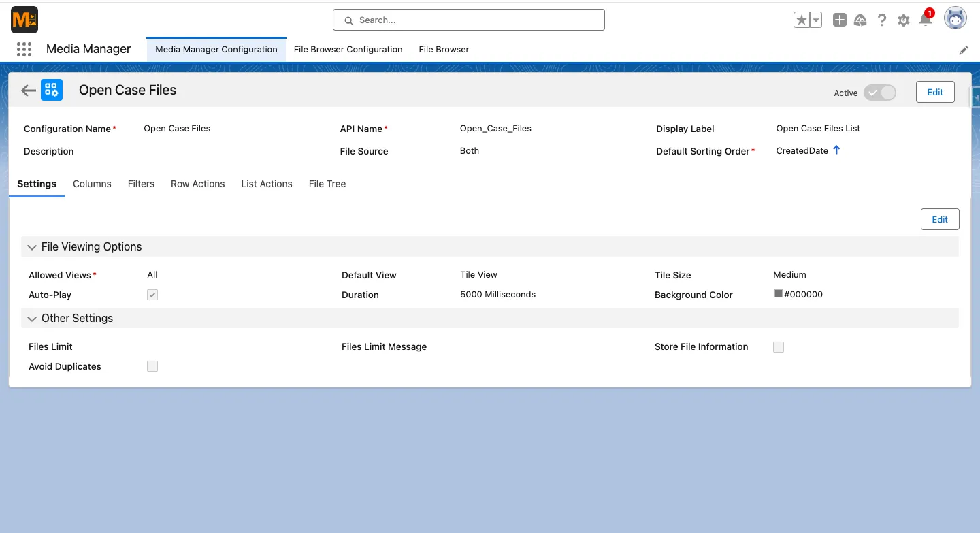Open Salesforce Setup via gear icon

[x=904, y=20]
